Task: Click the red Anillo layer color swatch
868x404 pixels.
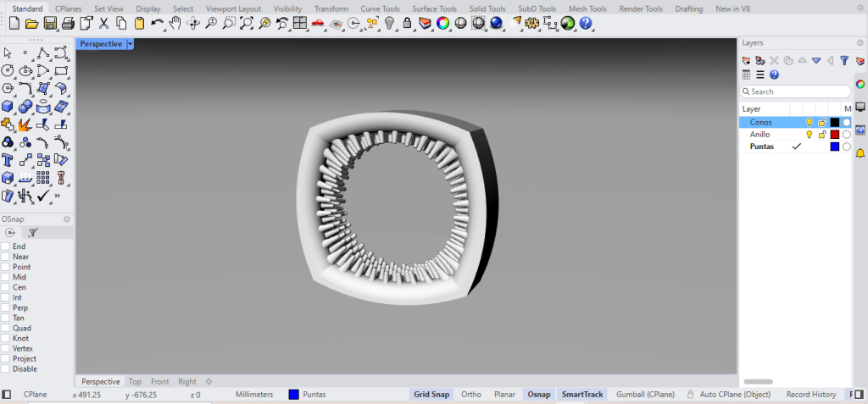Action: click(835, 135)
